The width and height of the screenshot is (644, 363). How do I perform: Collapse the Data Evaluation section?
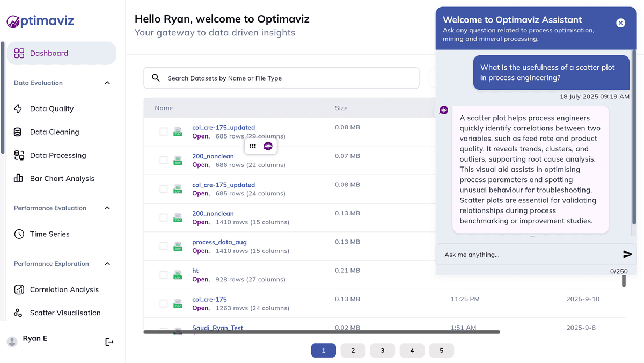coord(107,83)
